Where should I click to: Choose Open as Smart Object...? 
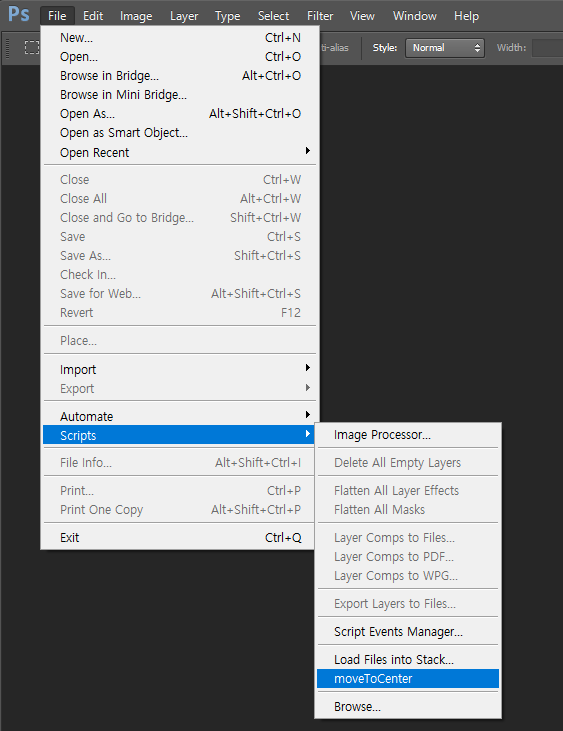[180, 133]
